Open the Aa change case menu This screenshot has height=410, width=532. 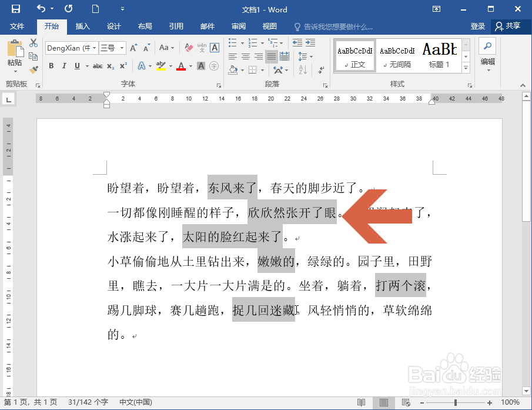pyautogui.click(x=166, y=48)
